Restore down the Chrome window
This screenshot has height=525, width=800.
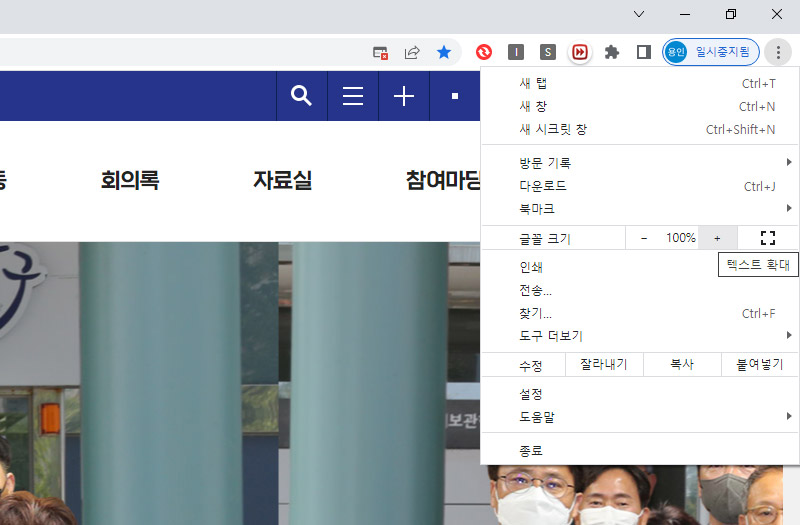(x=731, y=14)
